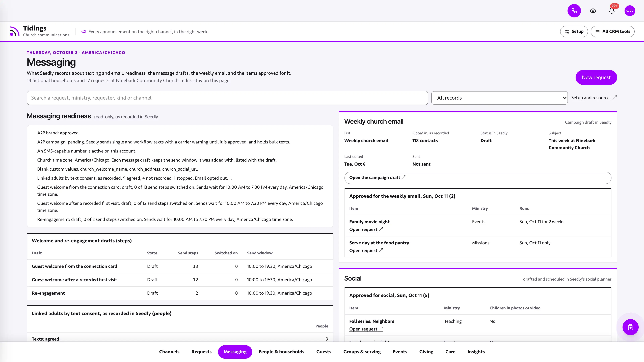Open the Care tab

click(450, 352)
